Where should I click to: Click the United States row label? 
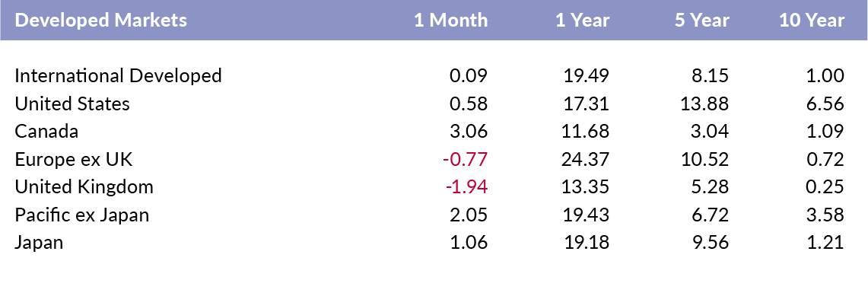pos(72,103)
